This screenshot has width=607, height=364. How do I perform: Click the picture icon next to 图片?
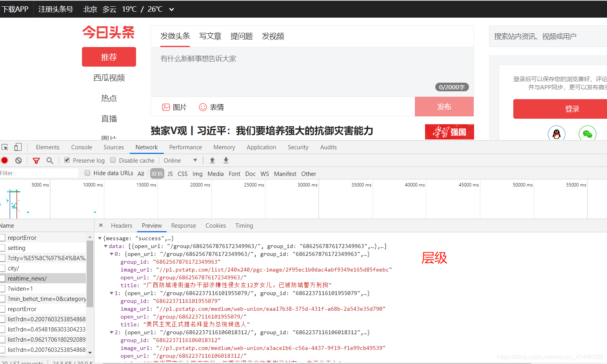pyautogui.click(x=166, y=107)
